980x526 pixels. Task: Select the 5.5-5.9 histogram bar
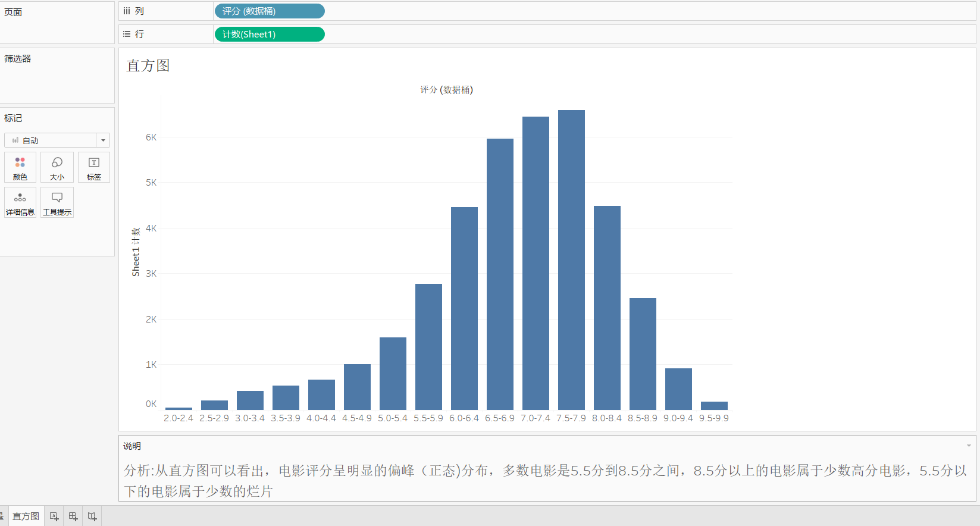pos(428,347)
